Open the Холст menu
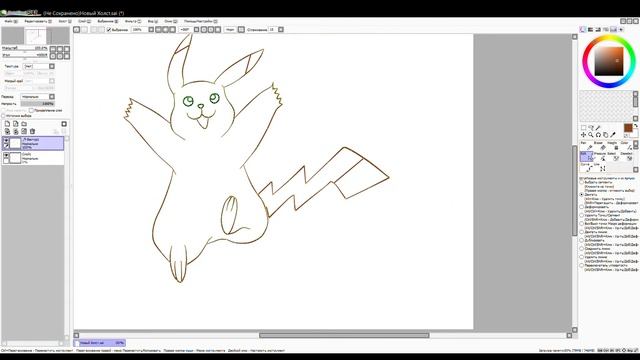 tap(64, 21)
